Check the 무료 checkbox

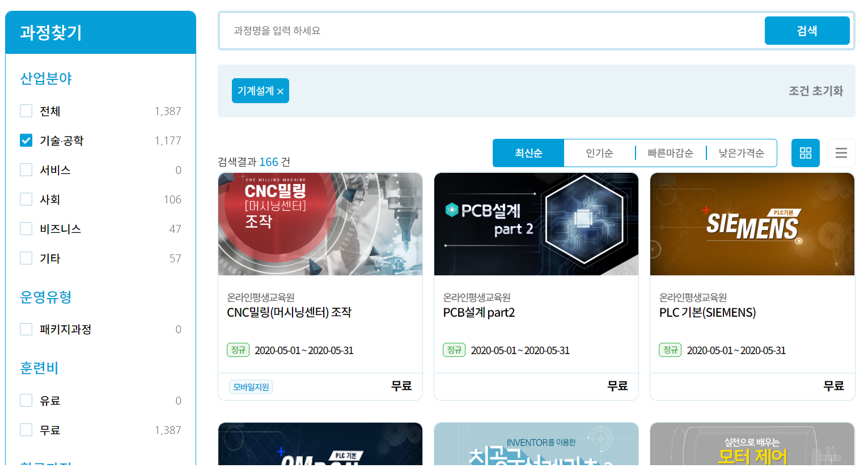(26, 429)
